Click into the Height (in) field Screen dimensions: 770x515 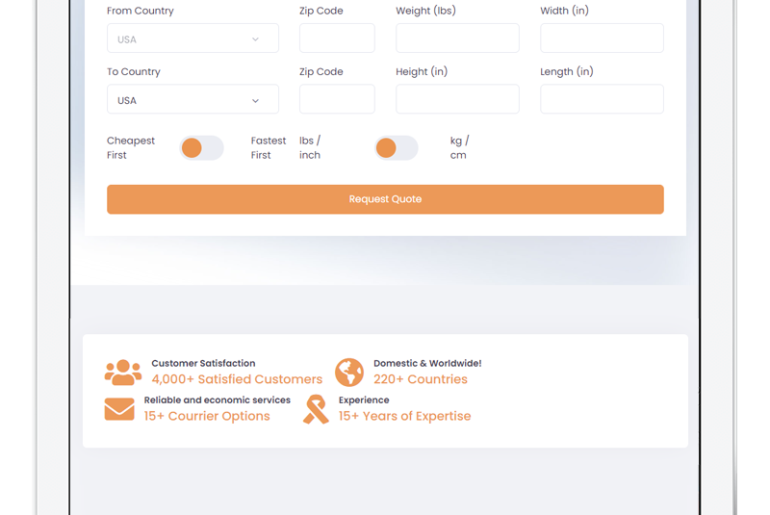click(457, 100)
